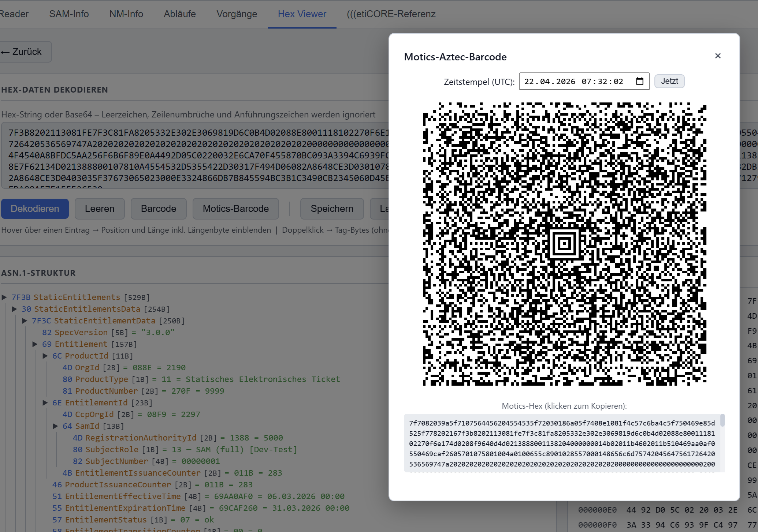The image size is (758, 532).
Task: Clear input with Leeren button
Action: coord(100,209)
